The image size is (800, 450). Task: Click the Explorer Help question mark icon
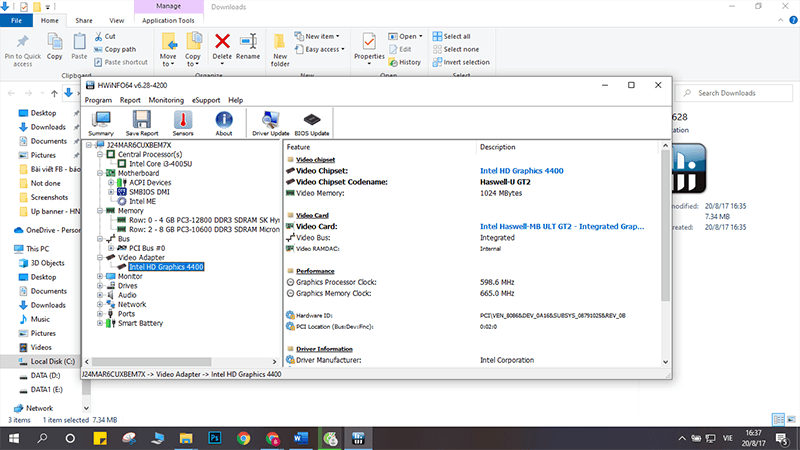click(x=793, y=20)
